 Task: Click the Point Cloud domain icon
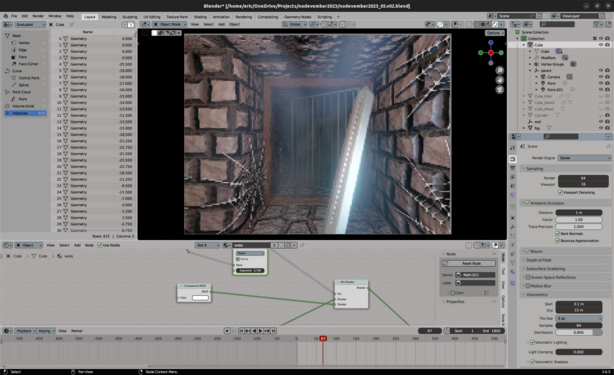pyautogui.click(x=7, y=92)
